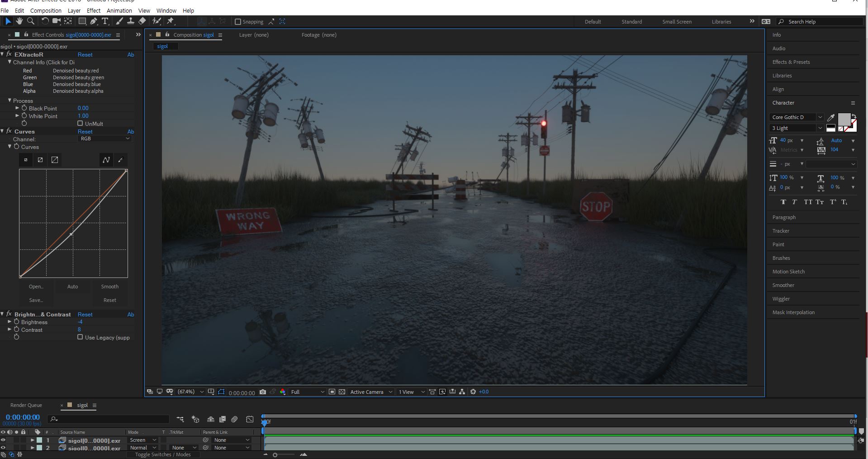The image size is (868, 459).
Task: Switch to the Standard workspace
Action: coord(632,22)
